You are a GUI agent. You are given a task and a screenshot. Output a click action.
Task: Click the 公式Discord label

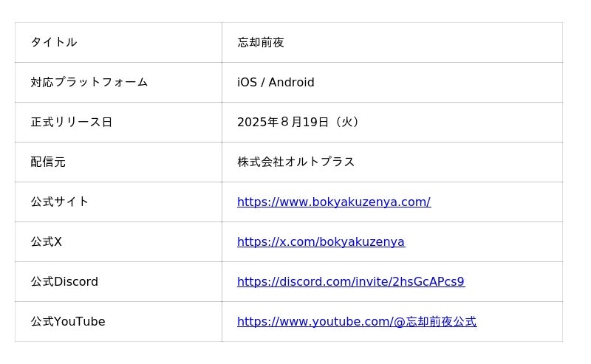click(64, 282)
